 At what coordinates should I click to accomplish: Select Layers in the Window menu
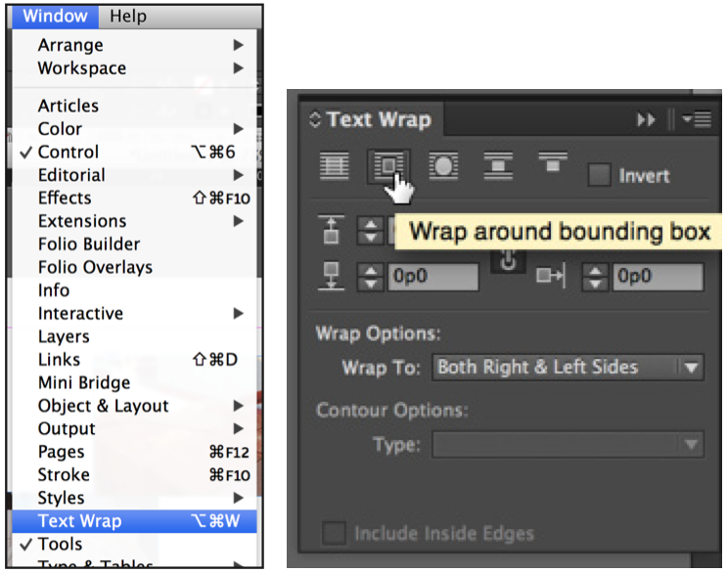coord(64,336)
